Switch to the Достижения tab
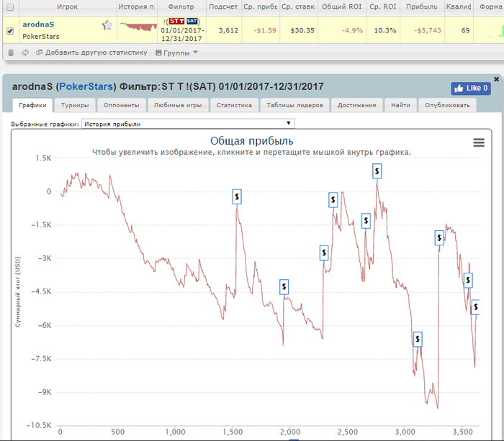The height and width of the screenshot is (441, 504). coord(357,105)
